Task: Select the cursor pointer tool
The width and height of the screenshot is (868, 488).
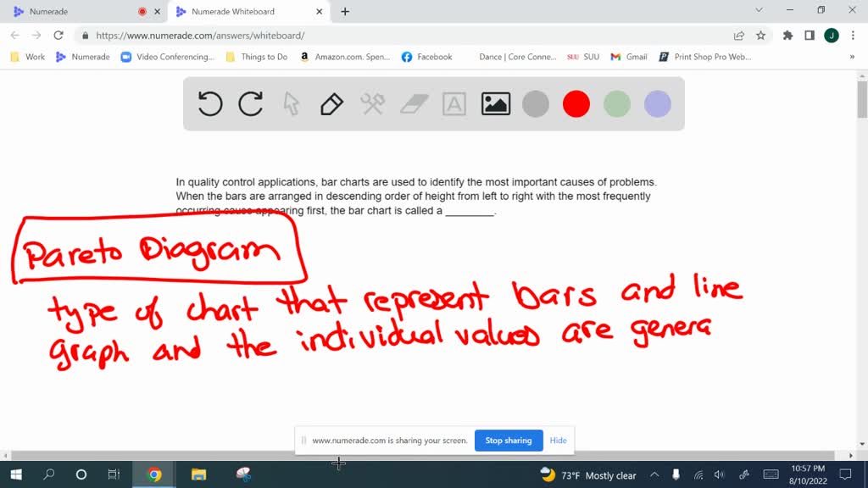Action: [292, 103]
